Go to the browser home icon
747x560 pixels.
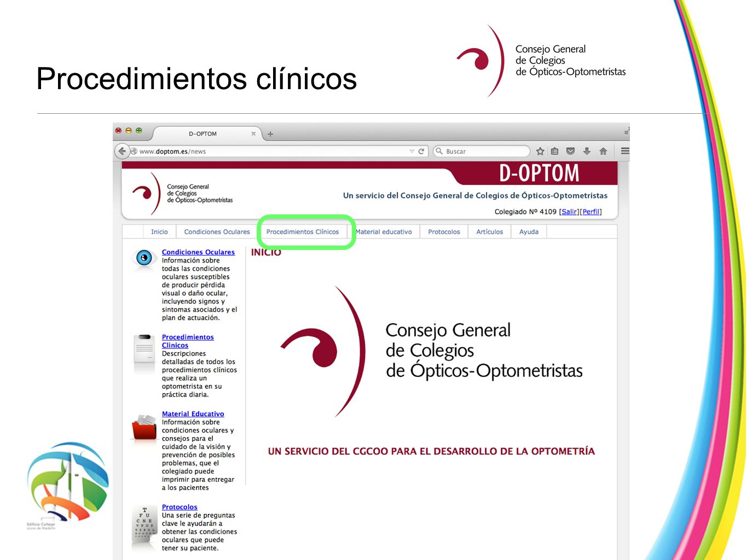[x=603, y=151]
